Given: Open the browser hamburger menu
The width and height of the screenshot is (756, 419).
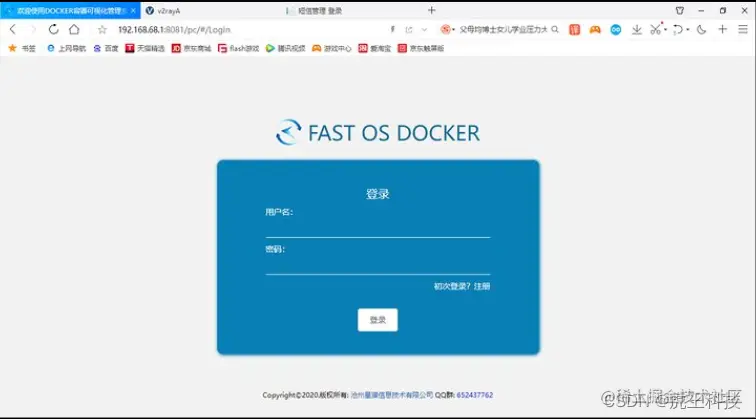Looking at the screenshot, I should (743, 29).
